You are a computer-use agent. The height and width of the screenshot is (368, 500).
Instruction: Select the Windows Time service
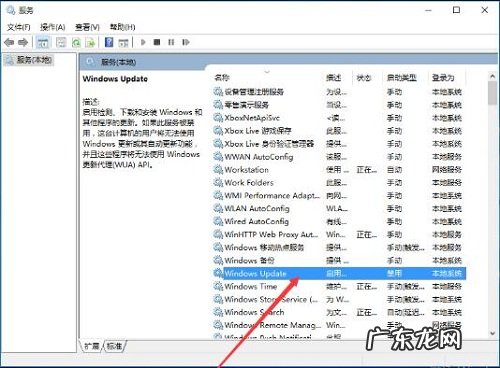tap(251, 286)
